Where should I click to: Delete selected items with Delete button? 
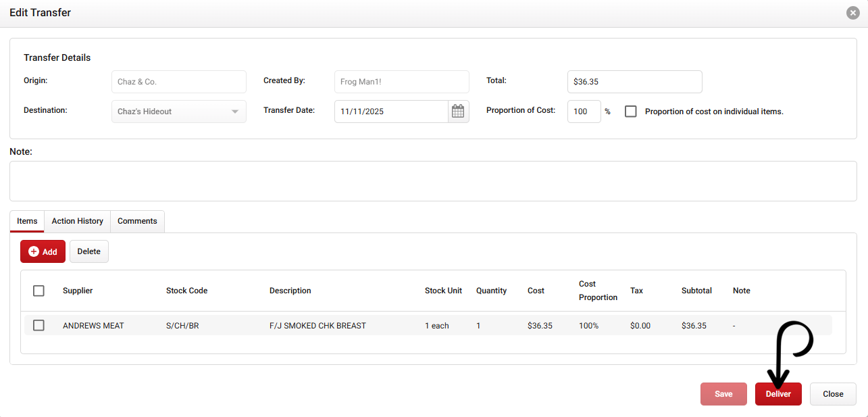coord(88,251)
